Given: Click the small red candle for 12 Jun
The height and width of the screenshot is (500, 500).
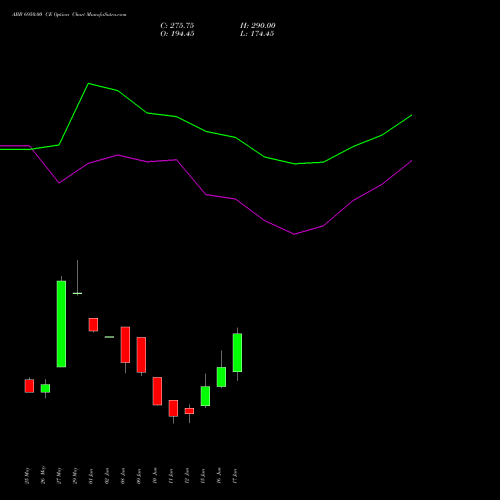Looking at the screenshot, I should pos(189,411).
